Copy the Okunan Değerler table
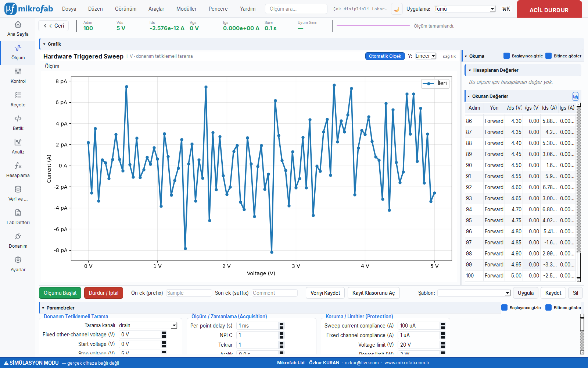 point(576,96)
